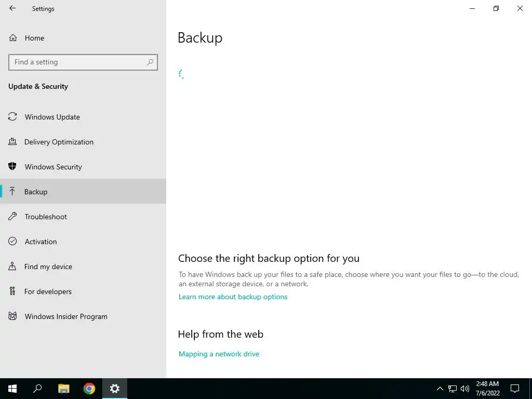Open the Windows Start menu

pyautogui.click(x=12, y=389)
